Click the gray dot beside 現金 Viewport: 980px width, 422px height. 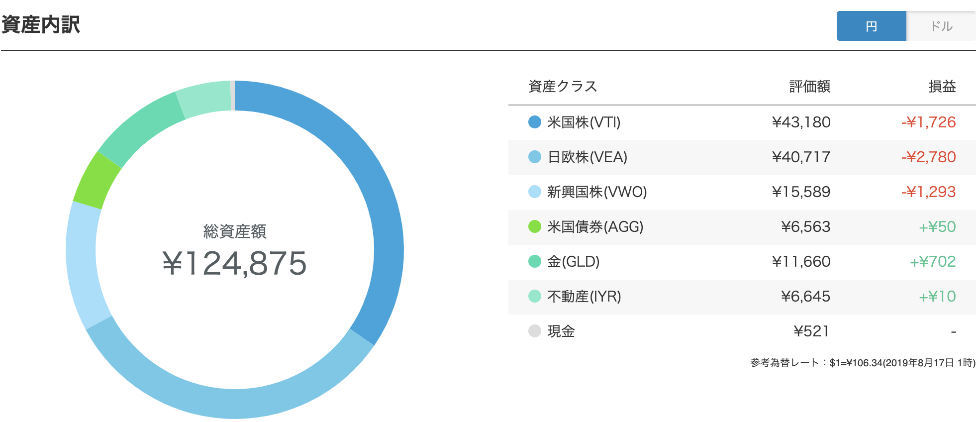click(535, 331)
